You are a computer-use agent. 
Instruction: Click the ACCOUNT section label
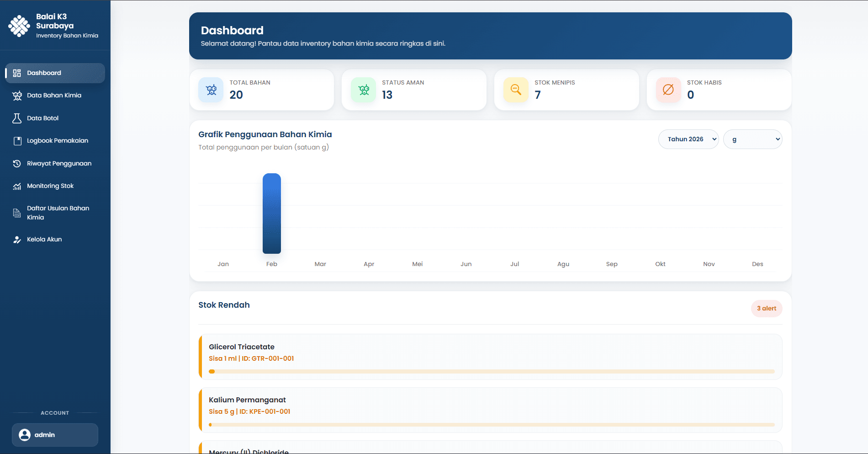point(55,413)
